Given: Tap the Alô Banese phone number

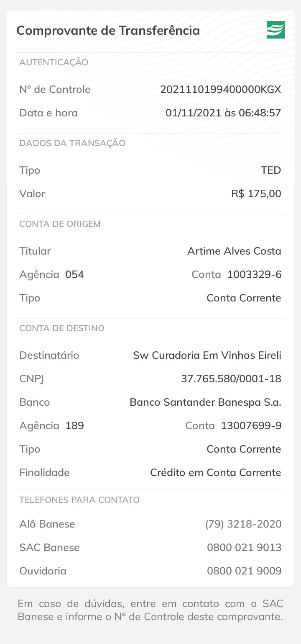Looking at the screenshot, I should point(243,524).
